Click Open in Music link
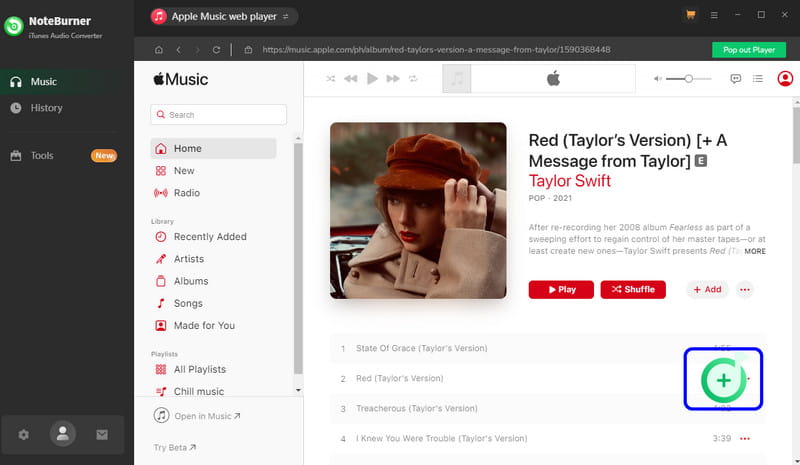This screenshot has width=800, height=465. click(x=197, y=416)
